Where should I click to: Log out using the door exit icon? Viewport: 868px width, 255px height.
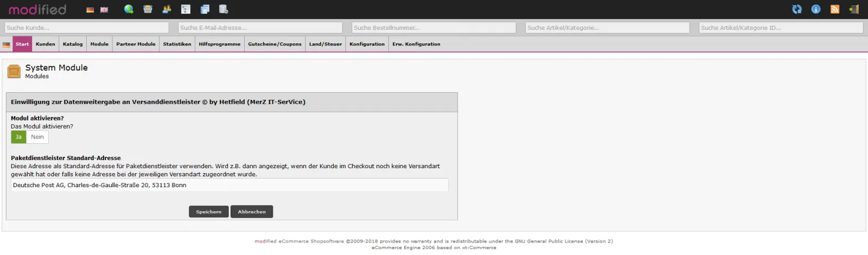pyautogui.click(x=854, y=9)
